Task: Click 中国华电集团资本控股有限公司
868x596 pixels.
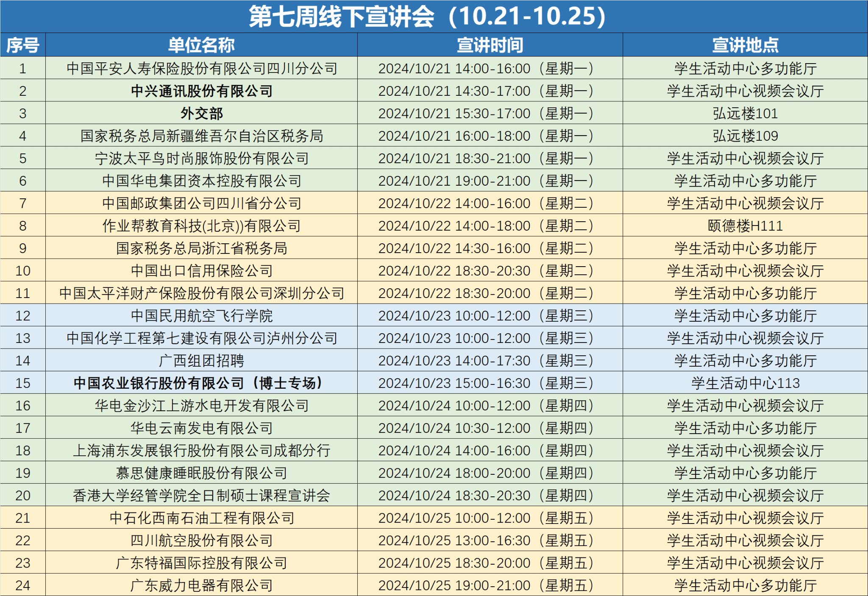Action: (x=202, y=181)
